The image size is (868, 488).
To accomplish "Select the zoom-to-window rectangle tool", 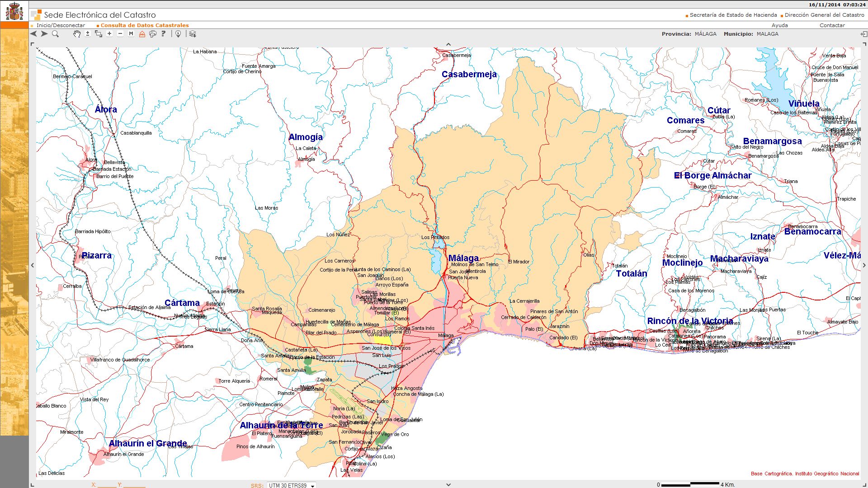I will [99, 34].
